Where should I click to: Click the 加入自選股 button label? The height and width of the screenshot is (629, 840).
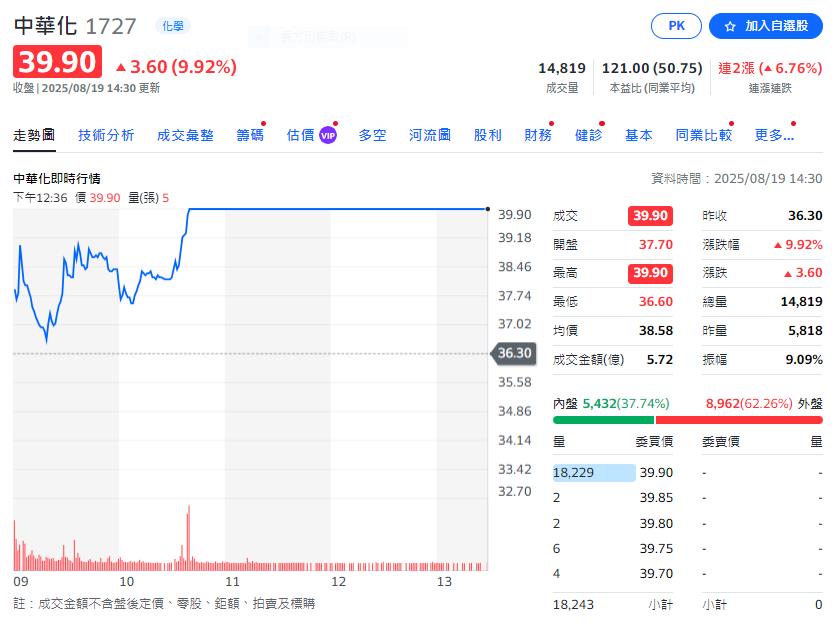tap(776, 26)
